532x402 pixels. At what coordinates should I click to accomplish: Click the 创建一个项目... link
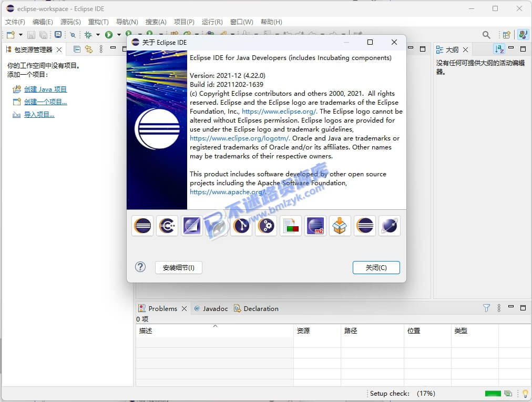[45, 102]
